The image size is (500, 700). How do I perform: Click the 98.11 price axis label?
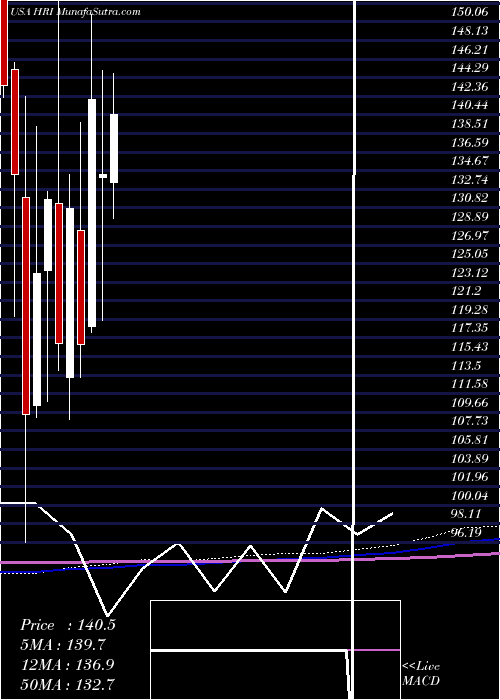[468, 514]
